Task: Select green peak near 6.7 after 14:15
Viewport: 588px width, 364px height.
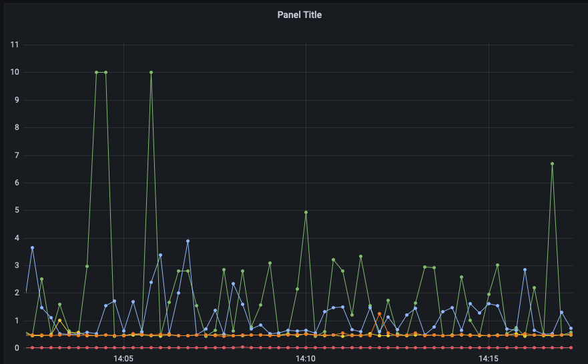Action: (552, 163)
